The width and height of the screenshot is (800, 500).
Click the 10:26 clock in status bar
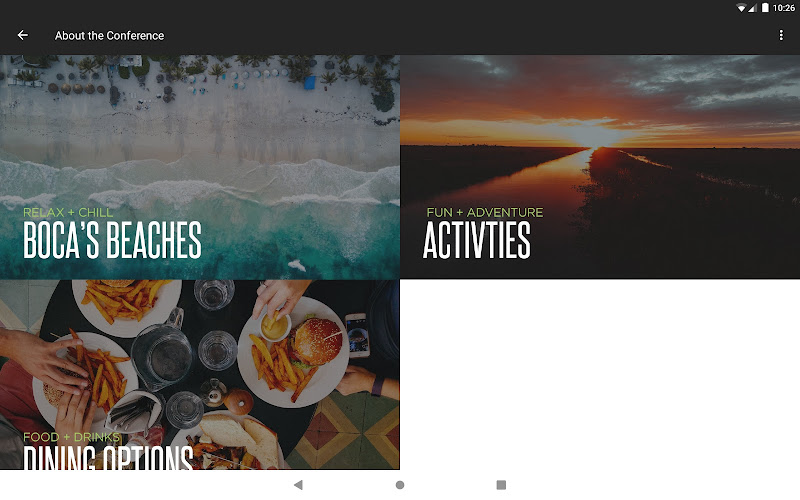(x=784, y=8)
